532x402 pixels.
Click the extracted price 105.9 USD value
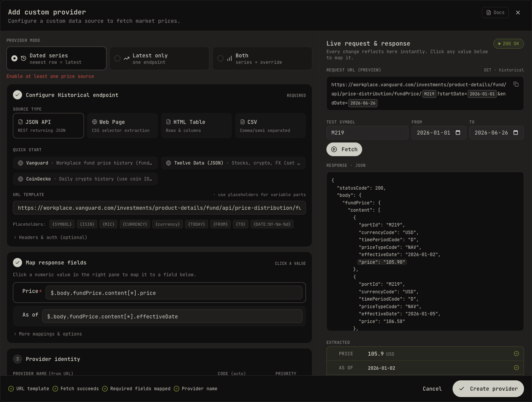tap(381, 354)
